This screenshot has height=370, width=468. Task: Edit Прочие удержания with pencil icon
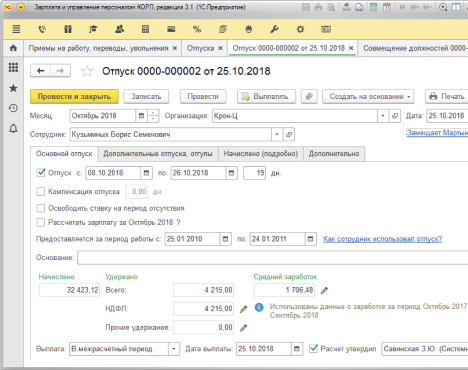click(244, 328)
